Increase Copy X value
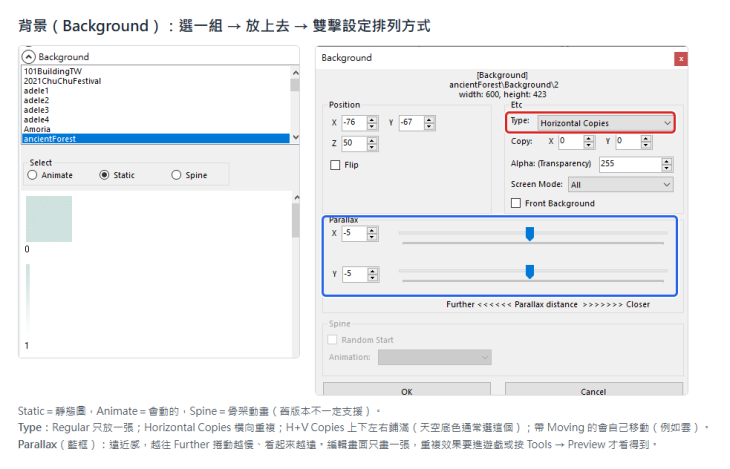 (589, 138)
